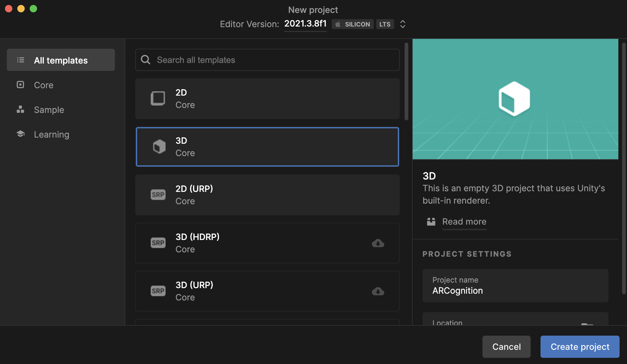Select the LTS release toggle
627x364 pixels.
tap(385, 24)
